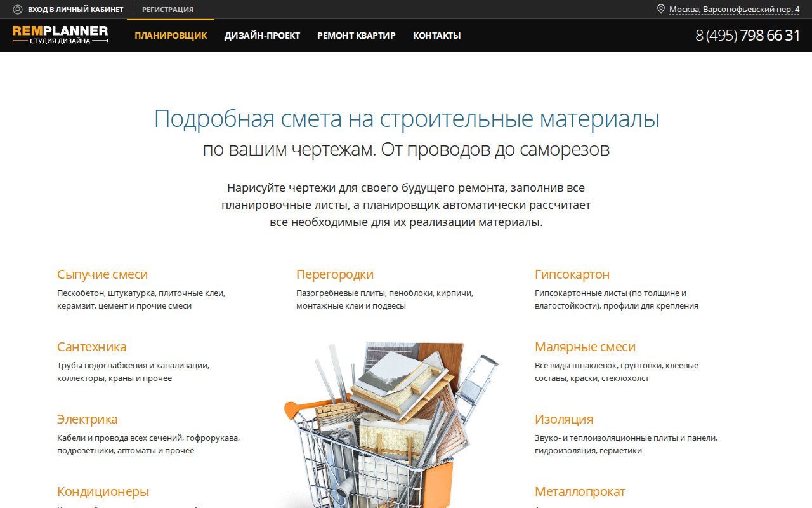812x508 pixels.
Task: Click subtitle по вашим чертежам. От проводов до саморезов
Action: tap(406, 150)
